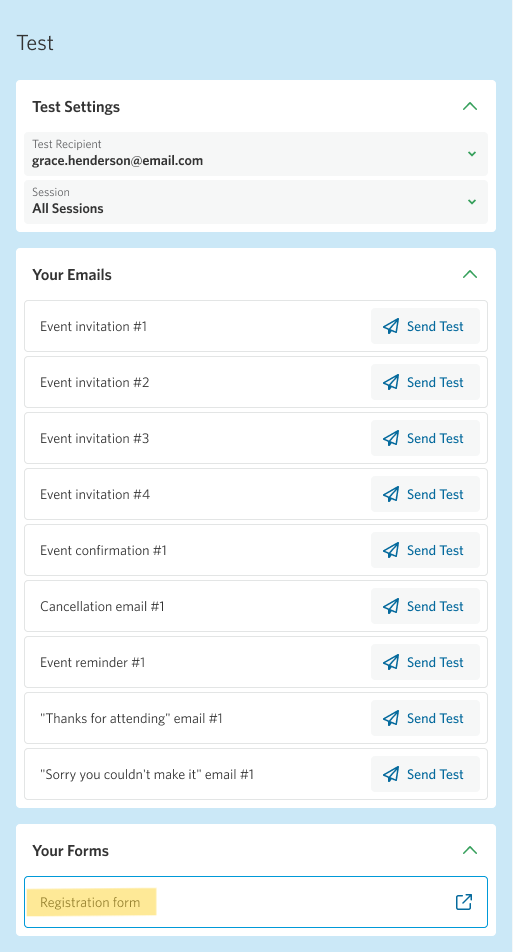Click the Registration form label
The image size is (513, 952).
pyautogui.click(x=90, y=902)
